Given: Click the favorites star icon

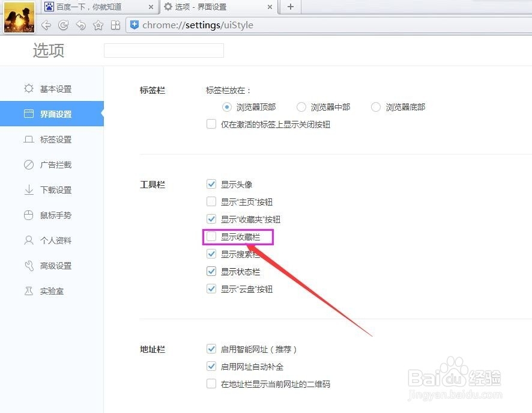Looking at the screenshot, I should (98, 25).
